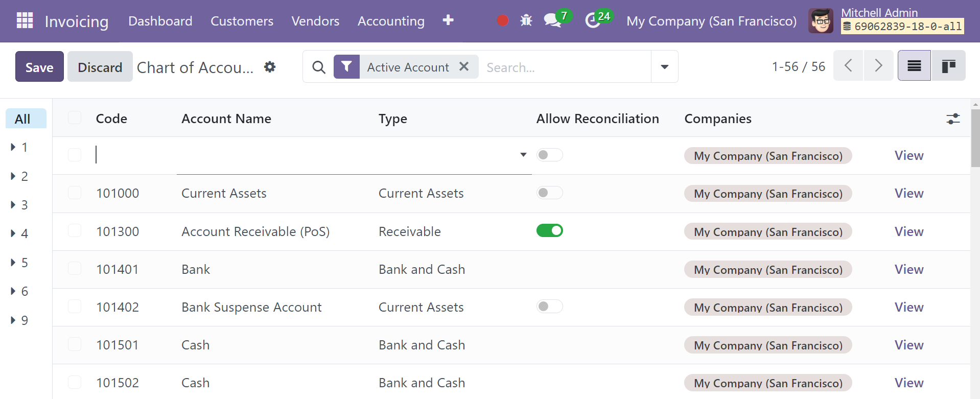Open activities clock icon with 24 badge
The image size is (980, 399).
(x=593, y=20)
